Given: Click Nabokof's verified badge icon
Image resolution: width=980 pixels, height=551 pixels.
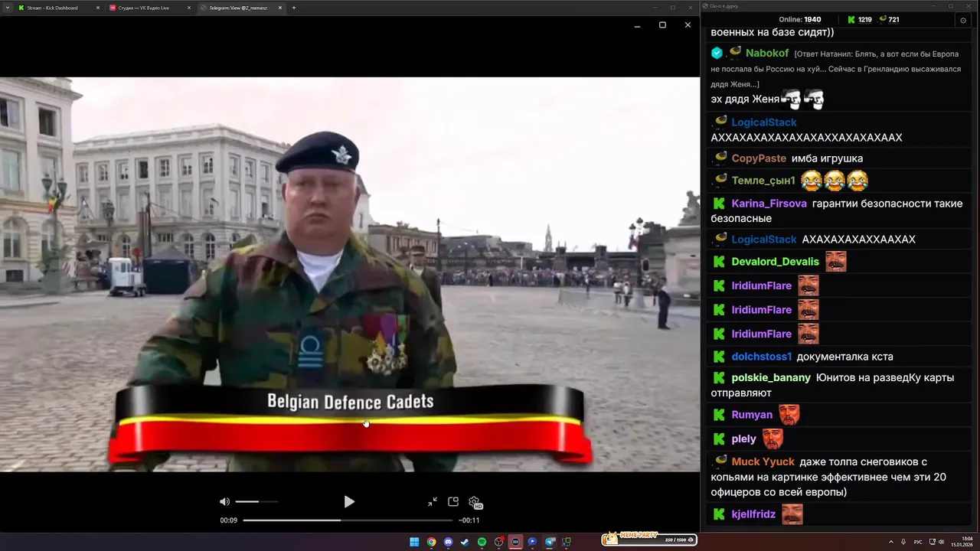Looking at the screenshot, I should 717,54.
